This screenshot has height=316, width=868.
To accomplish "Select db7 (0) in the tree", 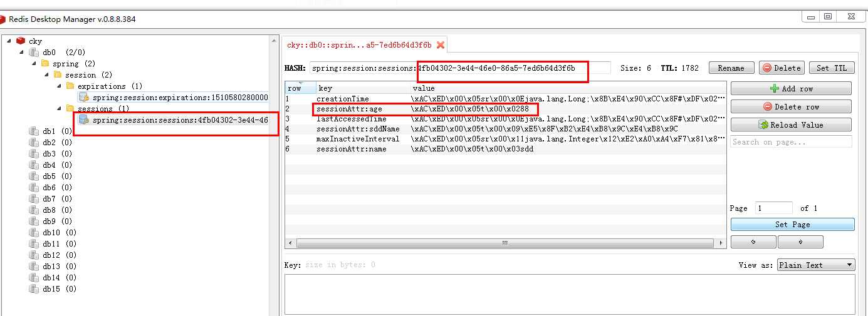I will tap(57, 199).
